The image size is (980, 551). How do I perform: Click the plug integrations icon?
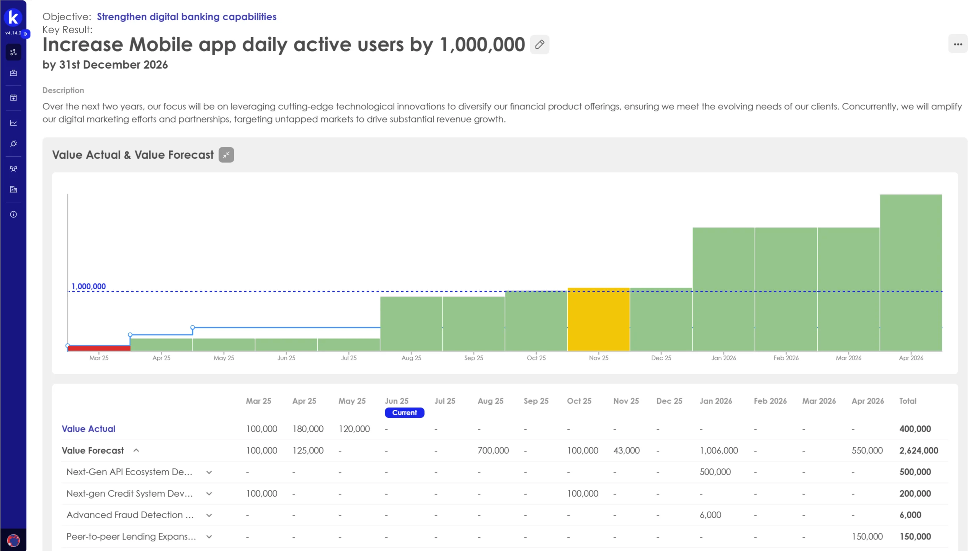[13, 144]
